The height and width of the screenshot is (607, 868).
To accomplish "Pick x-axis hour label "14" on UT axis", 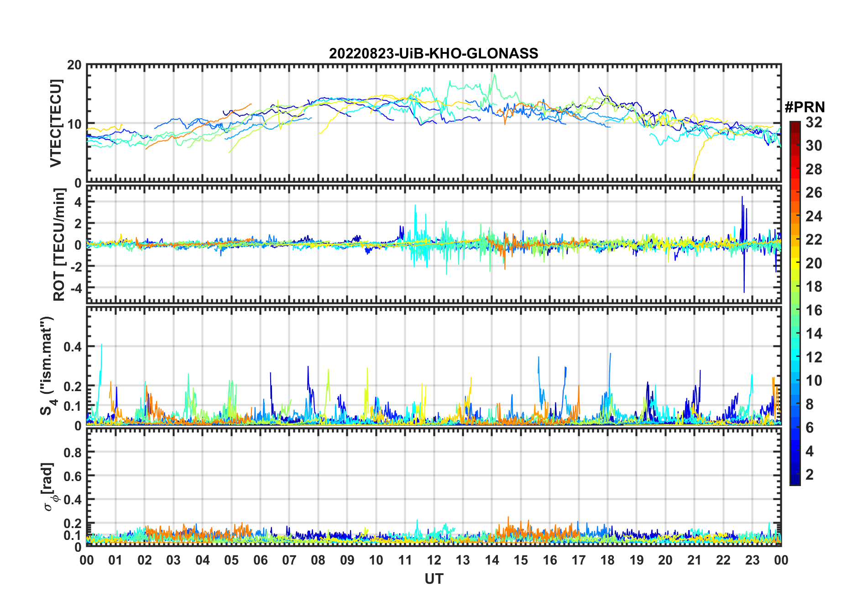I will click(492, 560).
